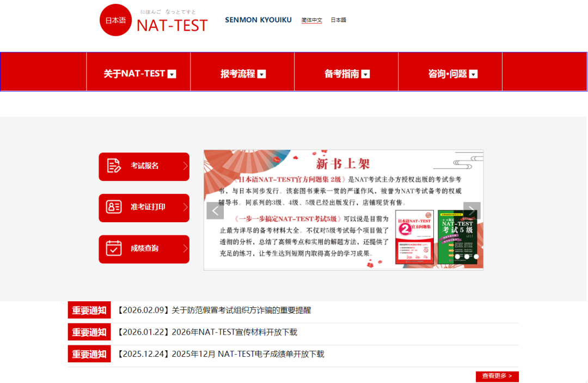Advance to next banner slide arrow
The image size is (588, 383).
click(471, 211)
